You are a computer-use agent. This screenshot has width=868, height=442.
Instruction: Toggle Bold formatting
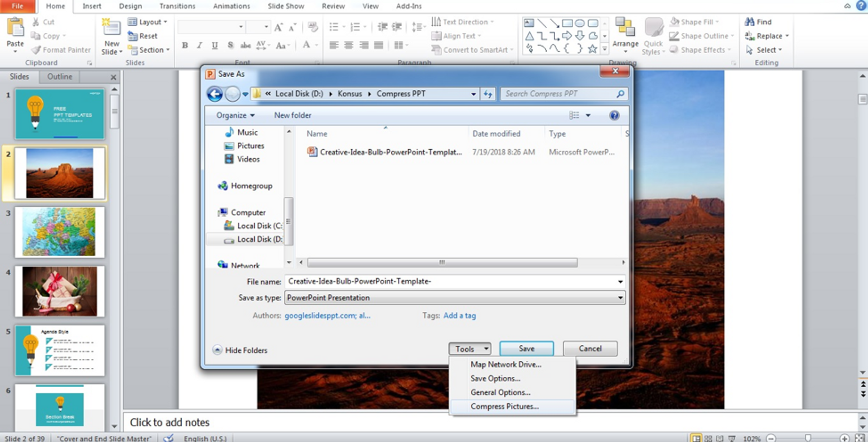[x=185, y=45]
